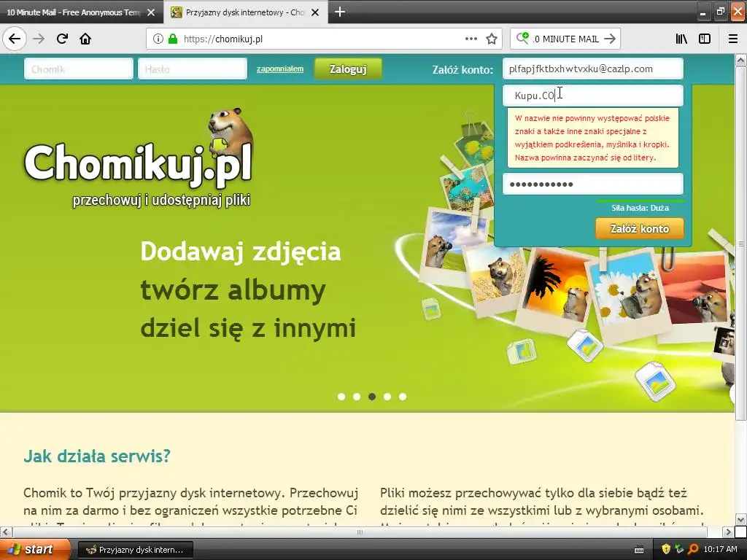747x560 pixels.
Task: Bookmark this page with the star icon
Action: (492, 39)
